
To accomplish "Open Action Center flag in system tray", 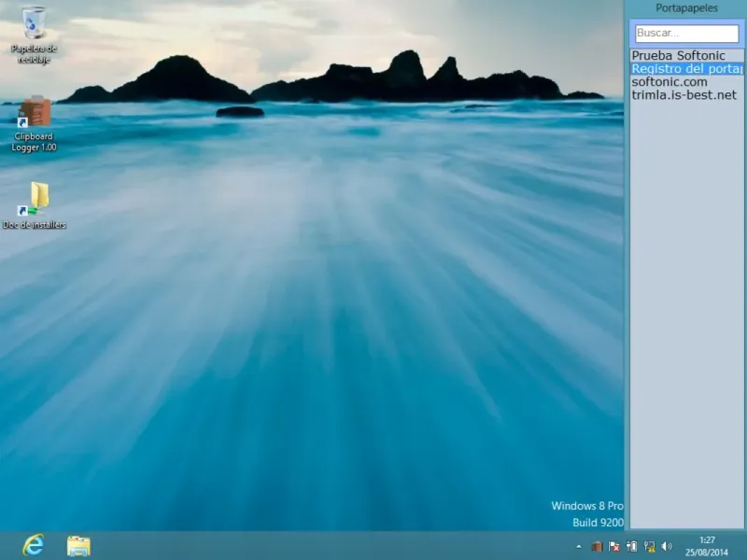I will 613,546.
